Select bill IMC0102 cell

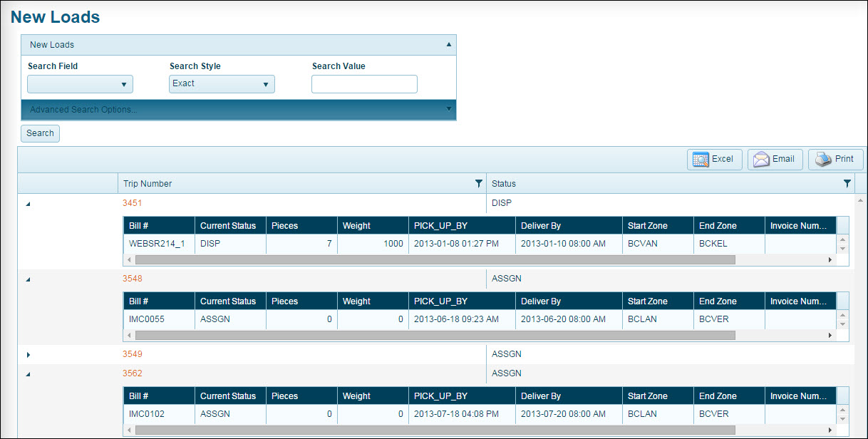coord(159,414)
